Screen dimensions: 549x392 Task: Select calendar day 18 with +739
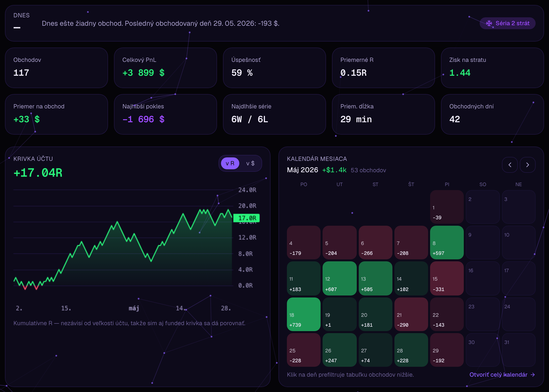pyautogui.click(x=304, y=314)
